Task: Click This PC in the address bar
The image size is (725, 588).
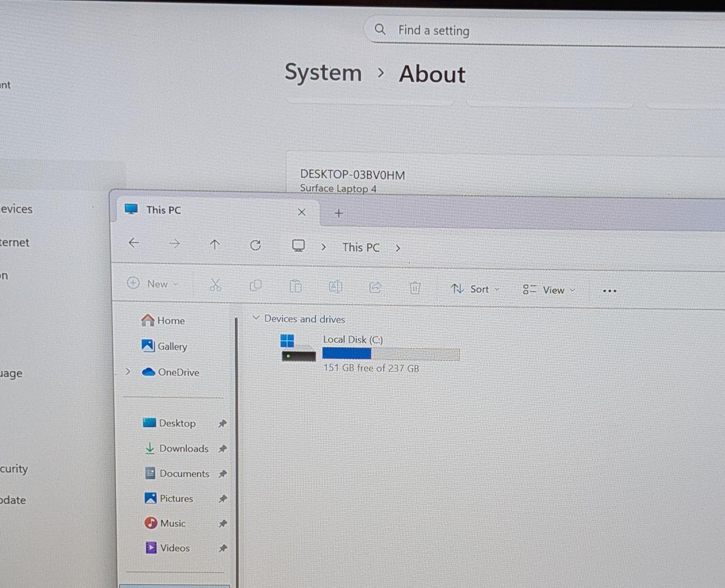Action: pos(361,247)
